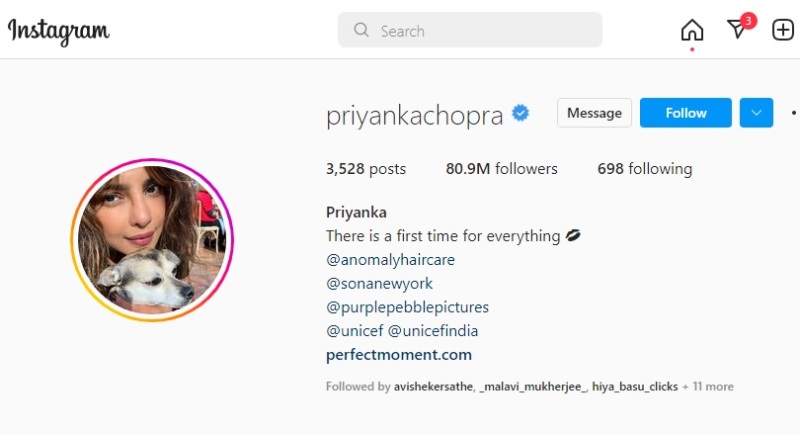
Task: View Priyanka's story profile picture
Action: 152,240
